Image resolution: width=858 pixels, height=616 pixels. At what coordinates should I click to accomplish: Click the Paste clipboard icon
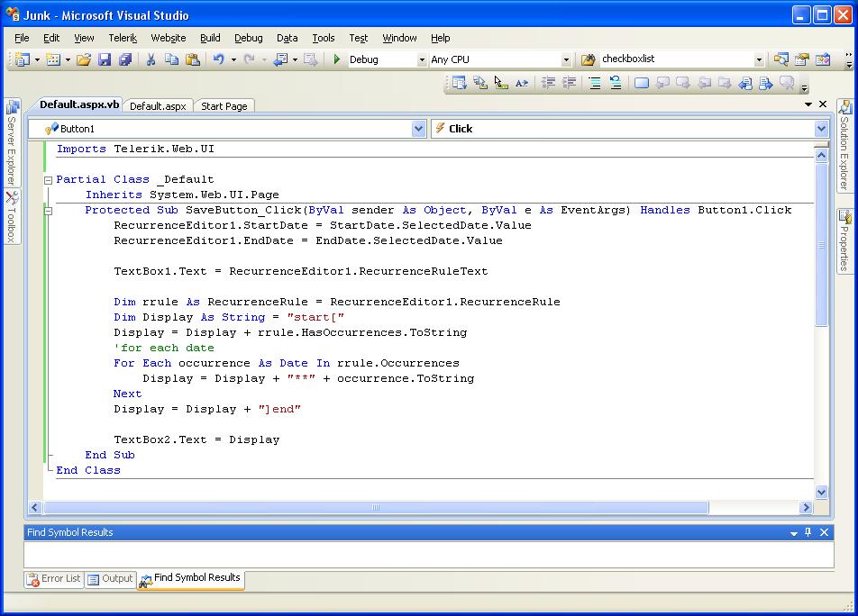tap(193, 59)
